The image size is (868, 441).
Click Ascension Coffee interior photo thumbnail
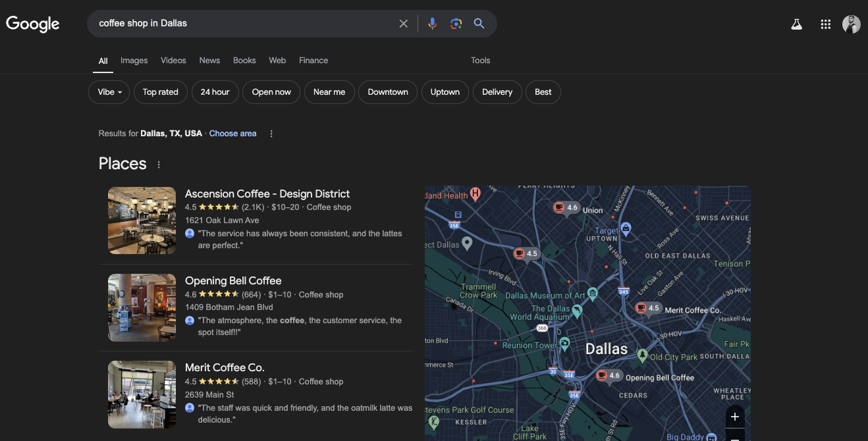142,220
